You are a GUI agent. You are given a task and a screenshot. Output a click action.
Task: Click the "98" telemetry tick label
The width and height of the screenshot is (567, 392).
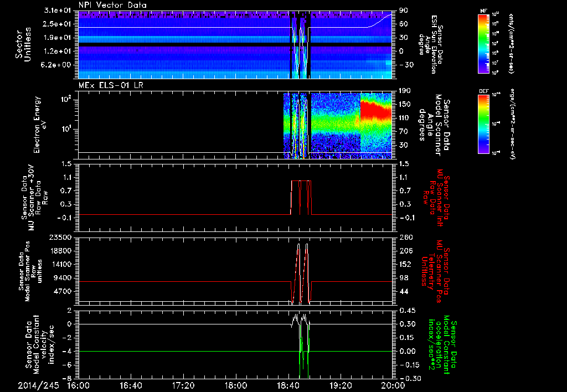[404, 278]
